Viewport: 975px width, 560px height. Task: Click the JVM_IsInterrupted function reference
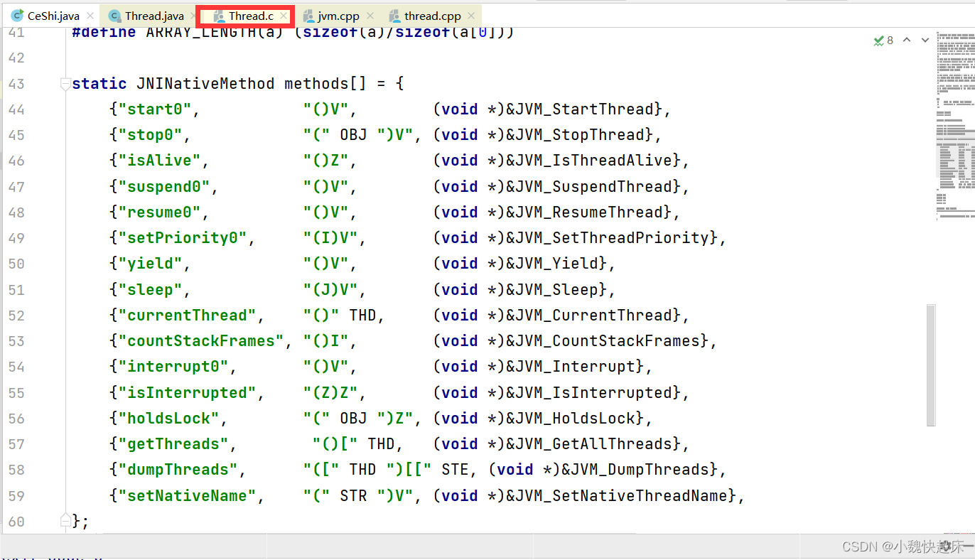click(x=593, y=393)
